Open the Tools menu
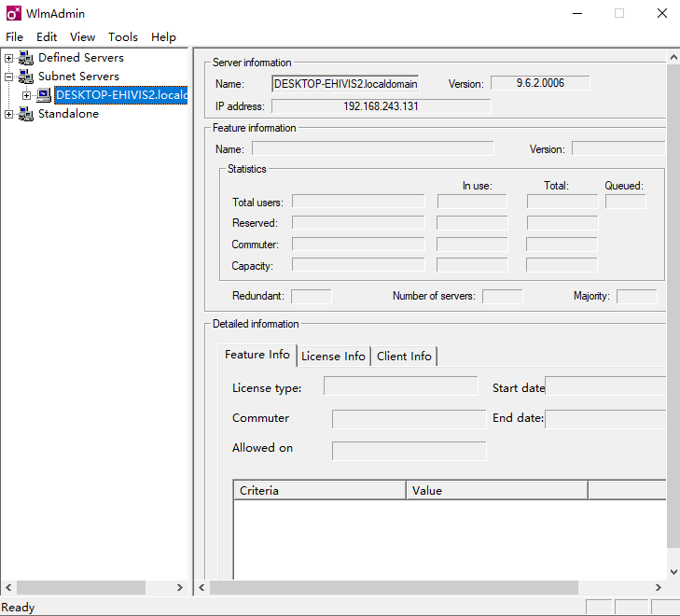The image size is (680, 616). (122, 37)
